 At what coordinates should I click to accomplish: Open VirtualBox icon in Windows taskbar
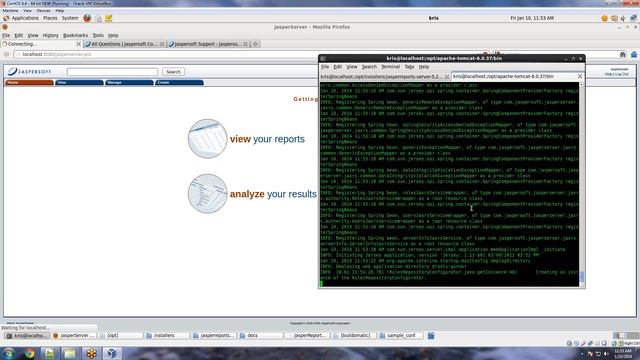pos(112,353)
